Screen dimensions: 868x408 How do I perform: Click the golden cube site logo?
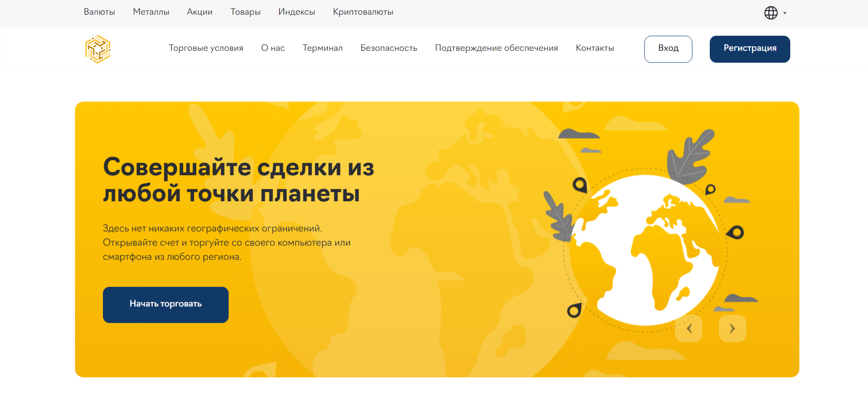pyautogui.click(x=98, y=49)
